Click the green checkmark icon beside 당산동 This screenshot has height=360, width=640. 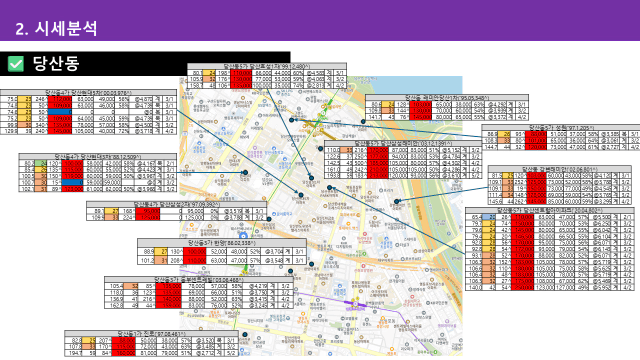coord(16,64)
